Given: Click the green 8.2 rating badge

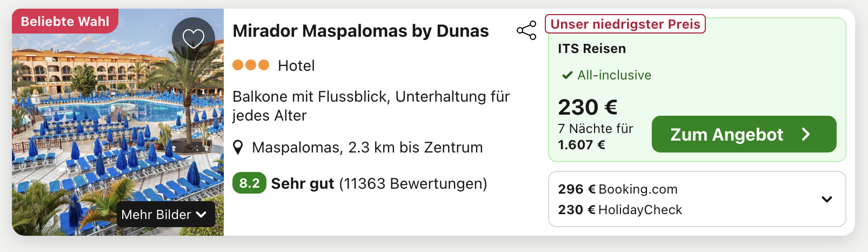Looking at the screenshot, I should pyautogui.click(x=249, y=183).
